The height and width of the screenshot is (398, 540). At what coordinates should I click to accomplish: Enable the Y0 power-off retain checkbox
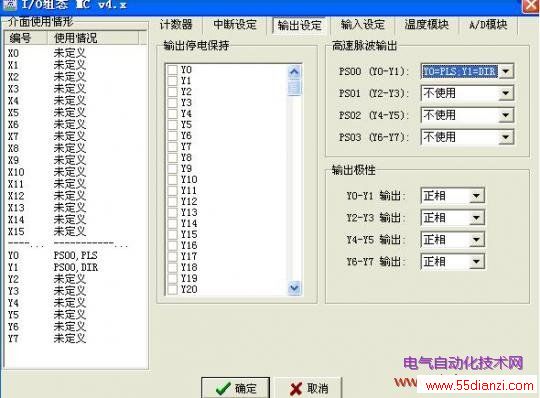[172, 70]
